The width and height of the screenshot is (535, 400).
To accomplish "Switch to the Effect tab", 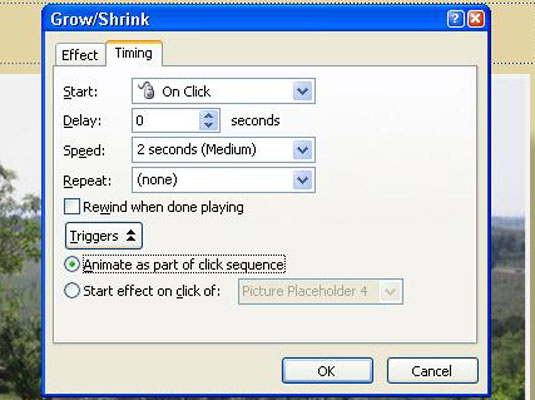I will (x=80, y=55).
